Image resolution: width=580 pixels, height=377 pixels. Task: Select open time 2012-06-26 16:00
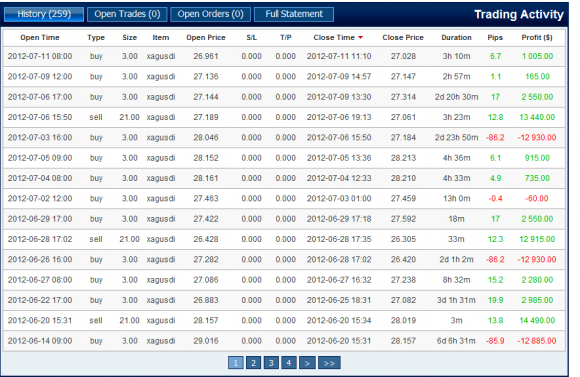click(40, 260)
